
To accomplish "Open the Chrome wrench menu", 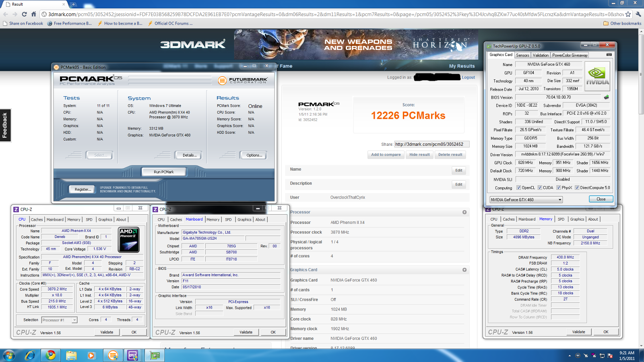I will click(638, 14).
